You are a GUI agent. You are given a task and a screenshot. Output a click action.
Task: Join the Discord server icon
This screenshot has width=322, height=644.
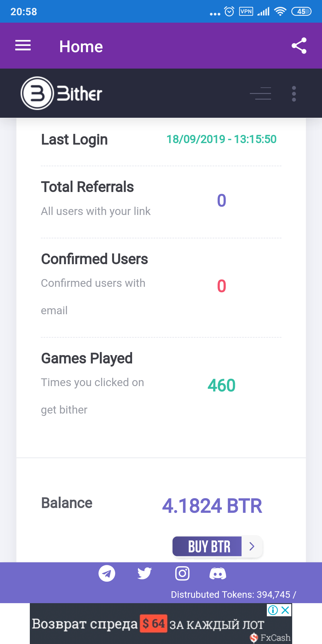pyautogui.click(x=218, y=574)
